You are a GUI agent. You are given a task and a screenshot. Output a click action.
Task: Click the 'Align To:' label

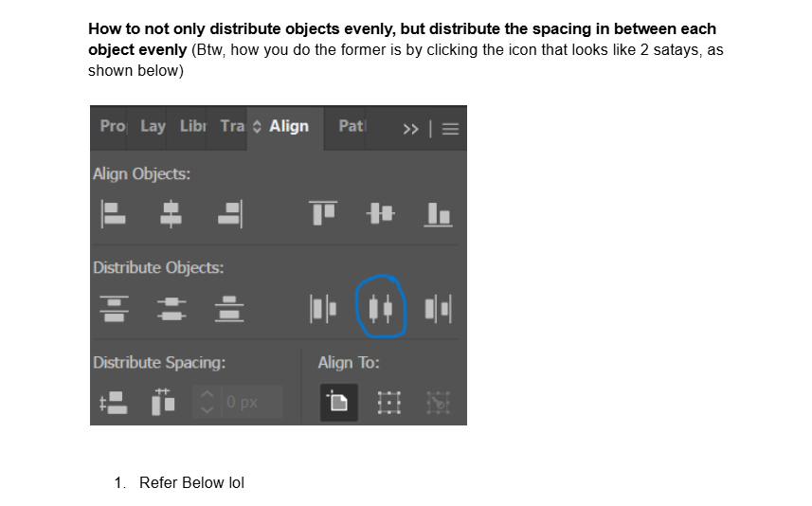(349, 363)
